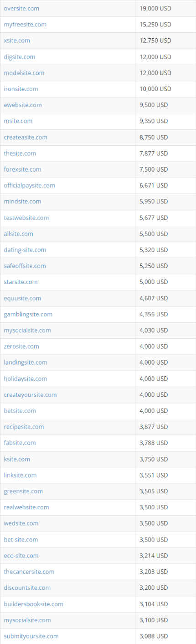Open the bet-site.com link
Image resolution: width=196 pixels, height=644 pixels.
click(21, 539)
